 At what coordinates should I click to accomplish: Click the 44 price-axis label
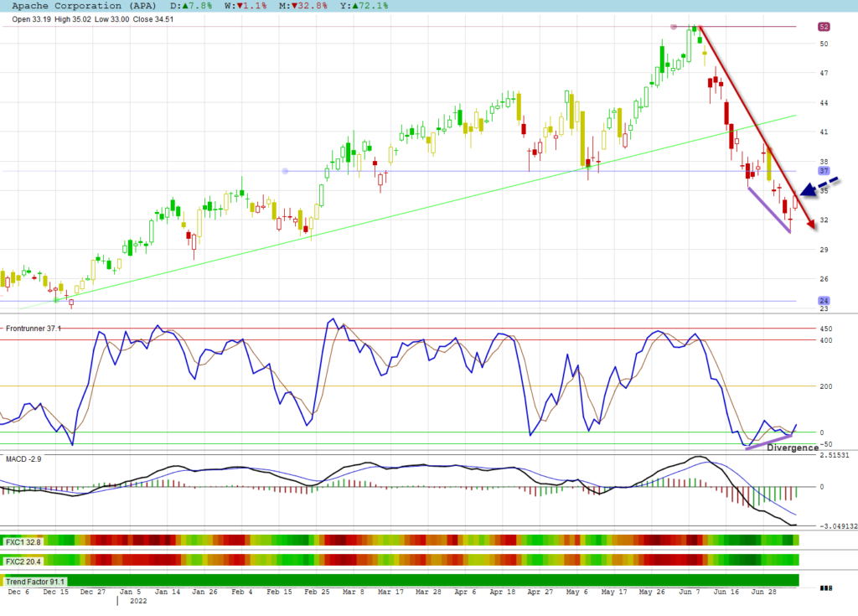click(x=824, y=103)
